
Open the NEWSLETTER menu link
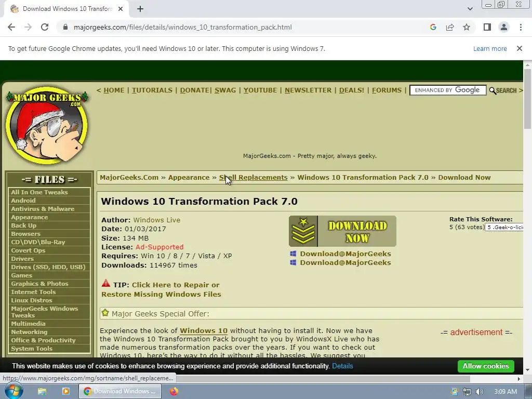[308, 90]
